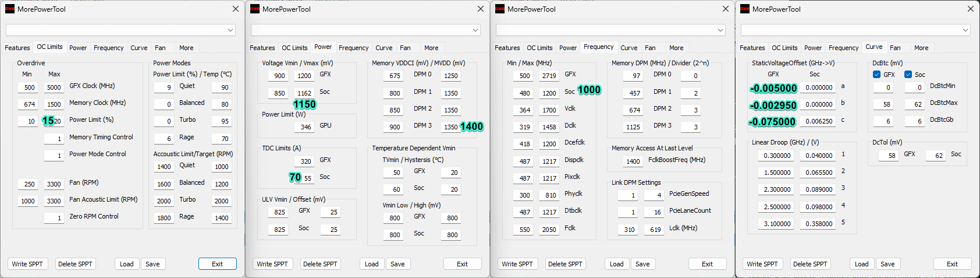Open the dropdown in the OC Limits window
980x278 pixels.
pyautogui.click(x=120, y=30)
